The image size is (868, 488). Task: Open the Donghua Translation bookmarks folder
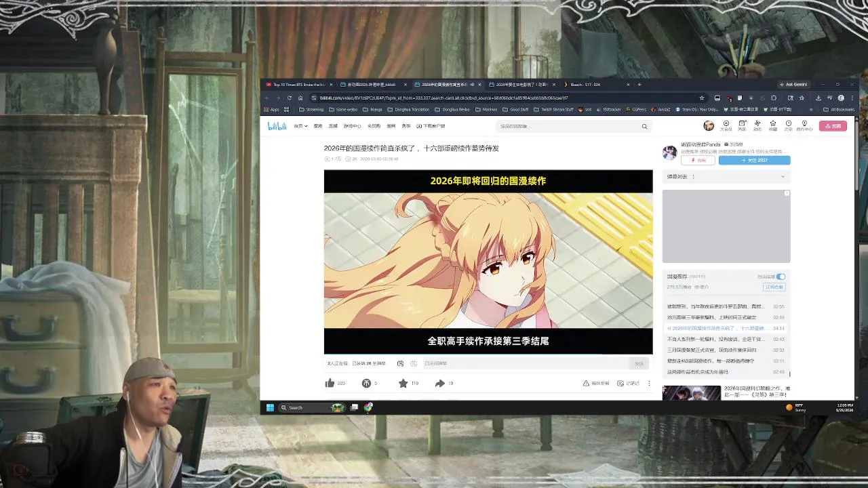tap(408, 109)
